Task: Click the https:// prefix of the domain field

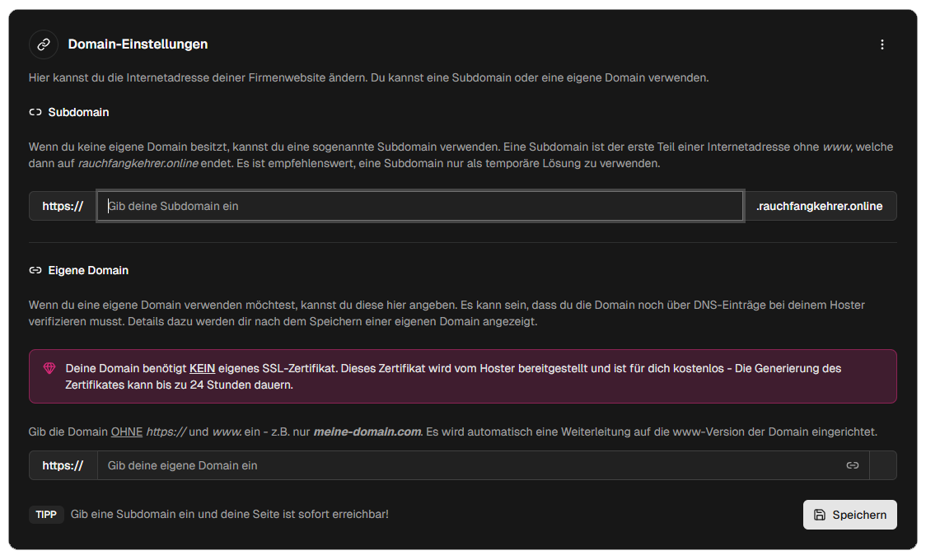Action: (62, 465)
